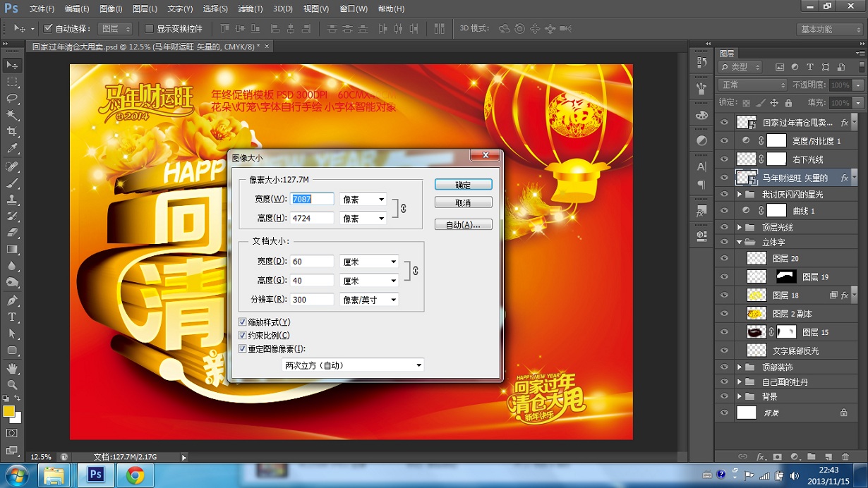Viewport: 868px width, 488px height.
Task: Click the filter for type layers icon
Action: [809, 67]
